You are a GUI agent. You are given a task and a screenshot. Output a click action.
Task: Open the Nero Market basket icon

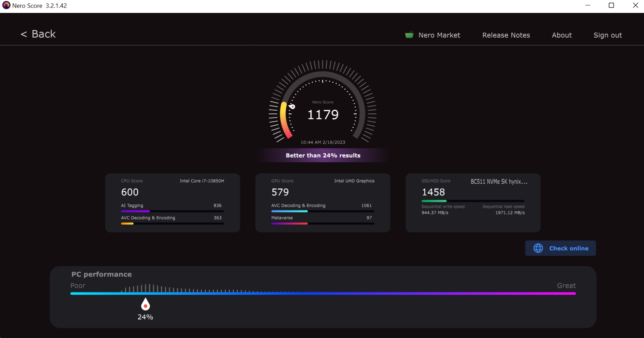(x=409, y=35)
